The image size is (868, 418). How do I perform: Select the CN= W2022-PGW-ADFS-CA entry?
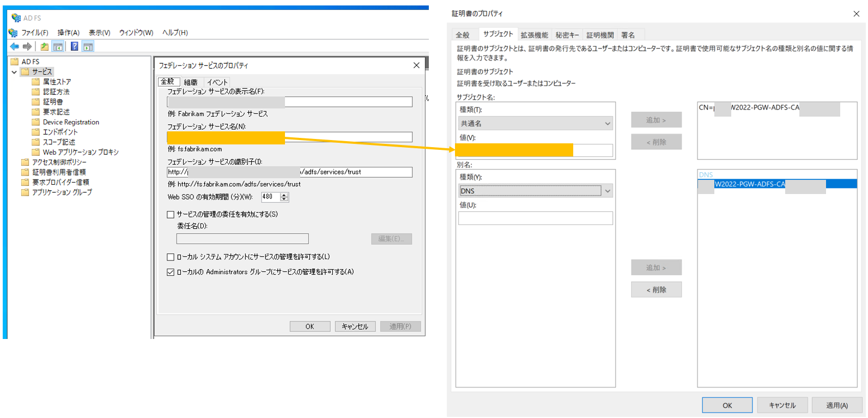769,108
